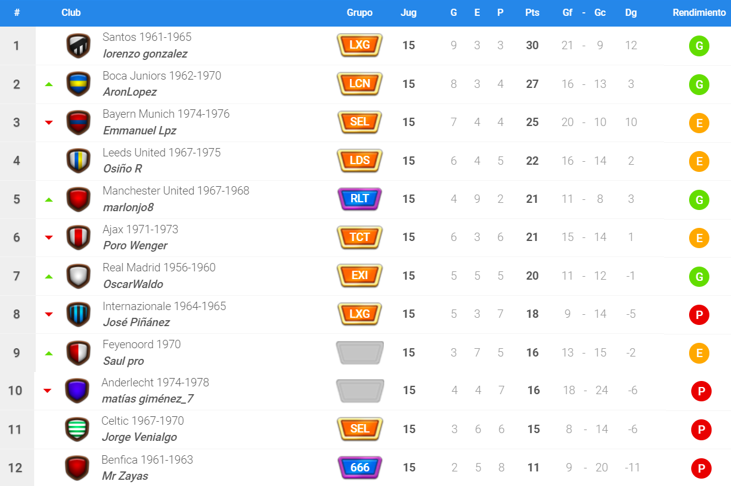Sort table by the Club column header
The height and width of the screenshot is (486, 731).
pos(72,13)
